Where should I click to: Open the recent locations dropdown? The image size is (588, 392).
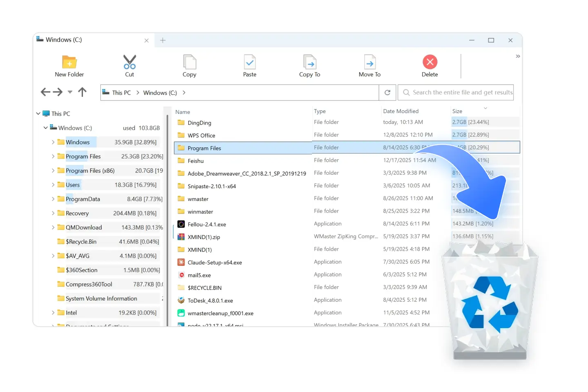[x=69, y=92]
